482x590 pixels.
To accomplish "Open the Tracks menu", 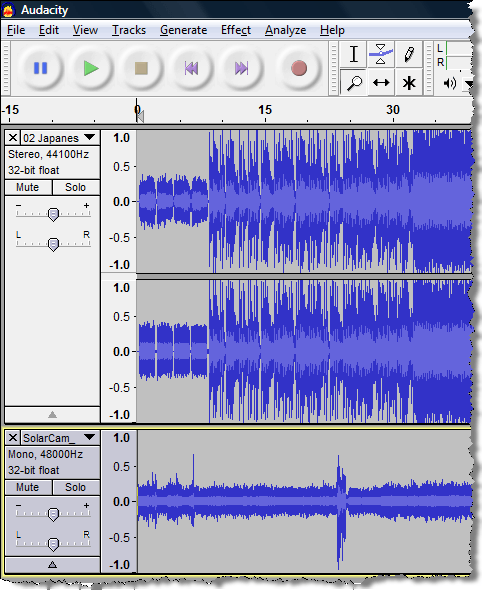I will 129,30.
